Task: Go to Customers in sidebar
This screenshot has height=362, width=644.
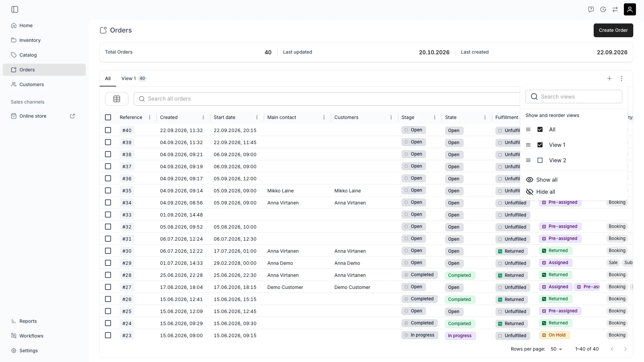Action: [44, 84]
